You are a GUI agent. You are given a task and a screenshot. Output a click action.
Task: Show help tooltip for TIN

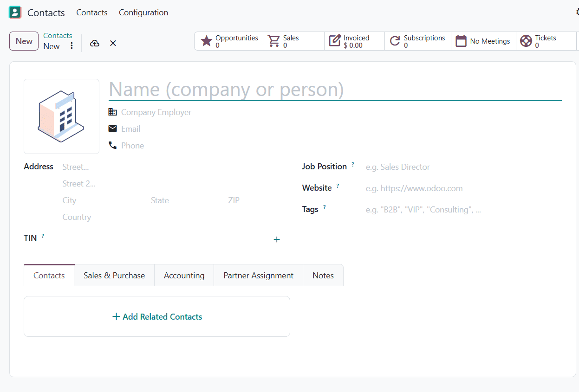point(43,236)
